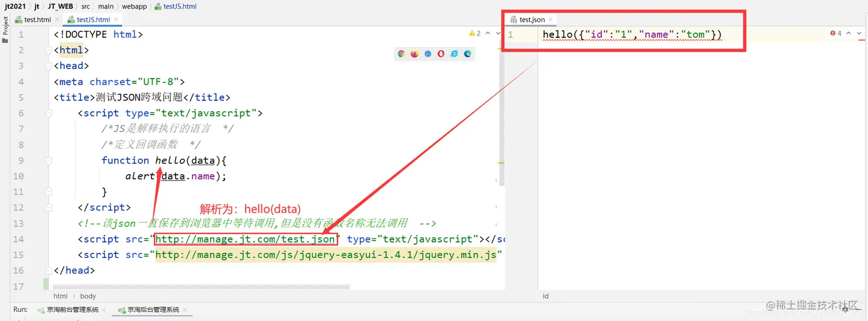
Task: Click JT_WEB in the navigation breadcrumb
Action: (61, 6)
